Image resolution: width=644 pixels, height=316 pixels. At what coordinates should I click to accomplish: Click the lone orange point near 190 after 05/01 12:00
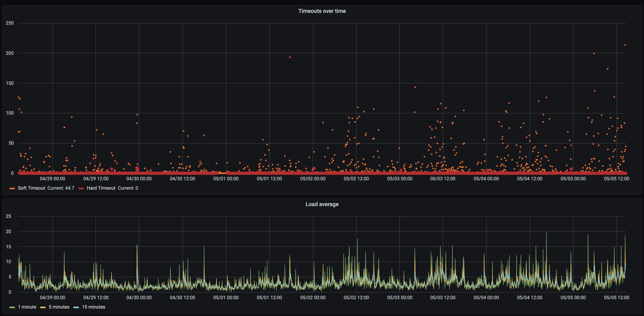tap(290, 57)
